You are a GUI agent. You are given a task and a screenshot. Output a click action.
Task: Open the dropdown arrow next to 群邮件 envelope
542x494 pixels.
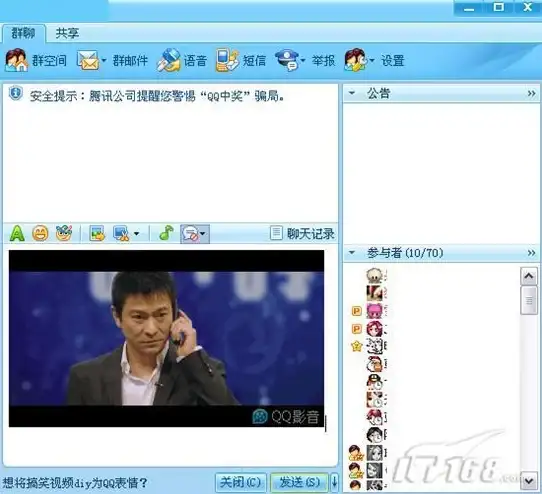pos(103,60)
